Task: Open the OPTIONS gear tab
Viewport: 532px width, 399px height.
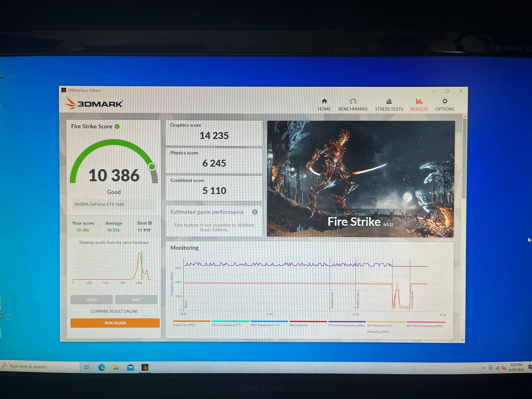Action: (x=445, y=105)
